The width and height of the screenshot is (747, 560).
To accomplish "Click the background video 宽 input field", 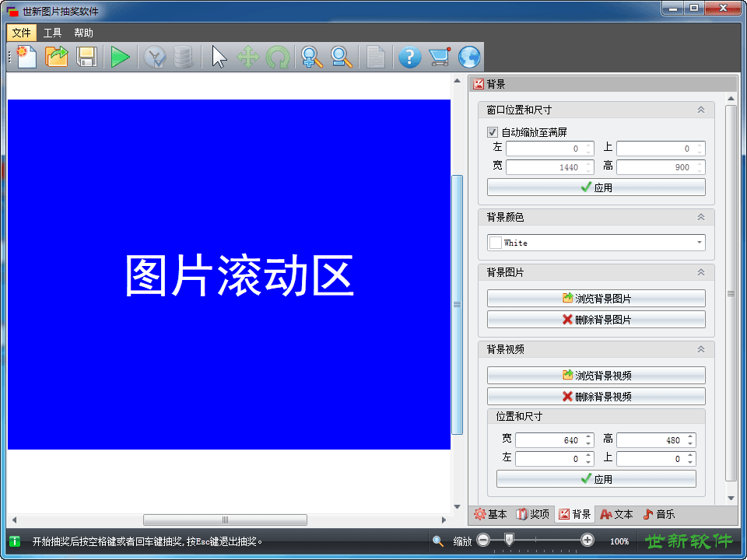I will (549, 440).
